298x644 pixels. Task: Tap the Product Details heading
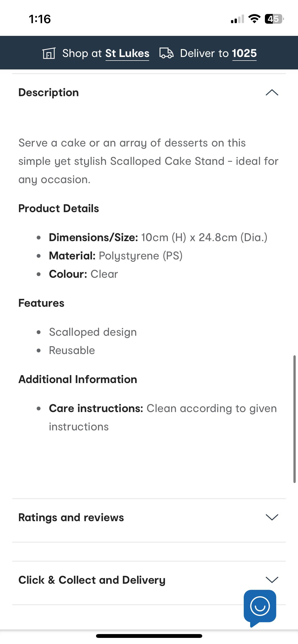click(x=59, y=208)
